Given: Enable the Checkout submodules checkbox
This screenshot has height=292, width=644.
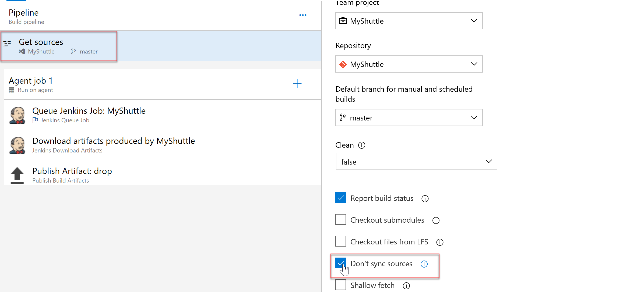Looking at the screenshot, I should [340, 220].
